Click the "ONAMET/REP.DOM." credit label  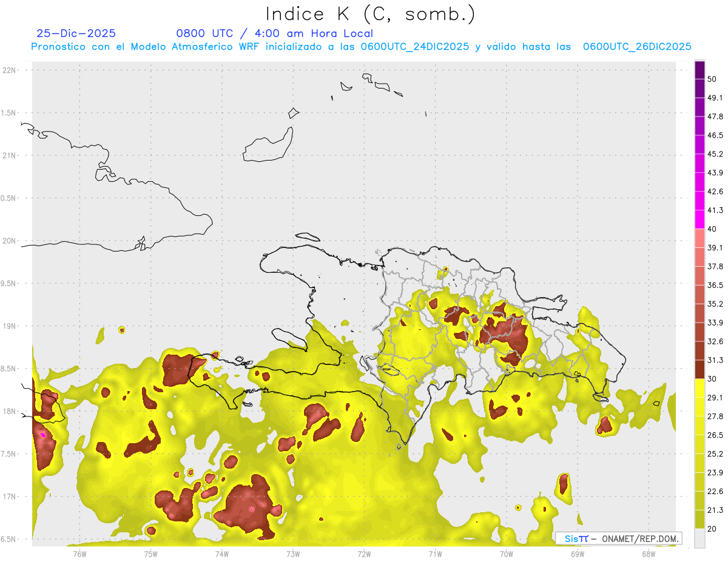(x=640, y=538)
